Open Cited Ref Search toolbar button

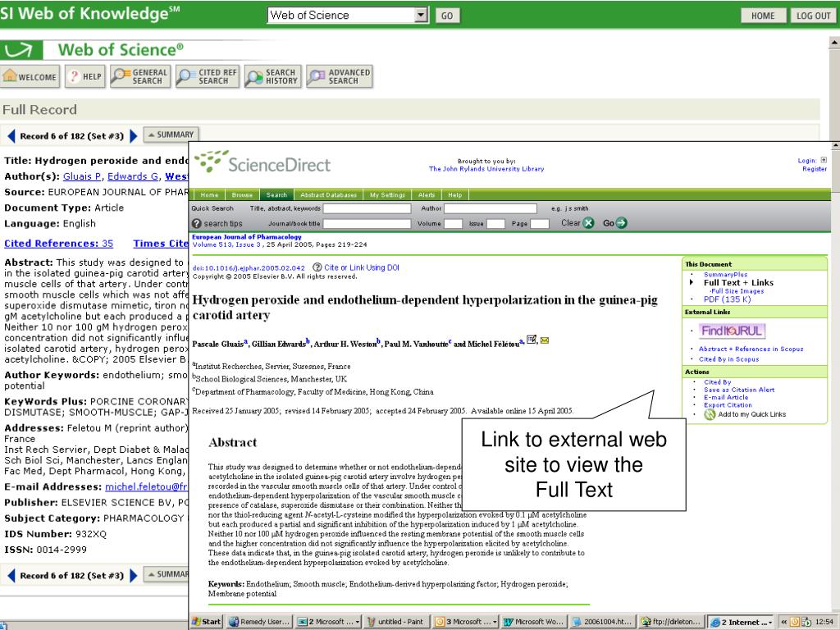pos(208,76)
